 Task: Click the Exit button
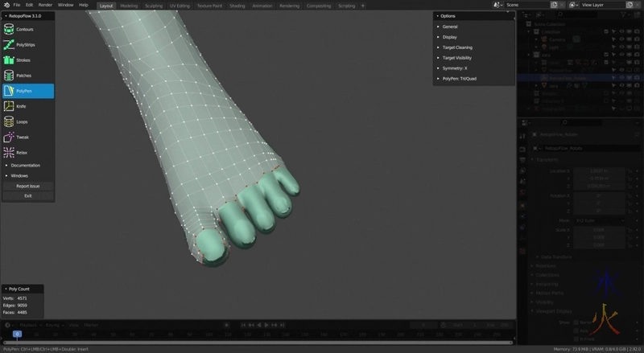[x=28, y=196]
